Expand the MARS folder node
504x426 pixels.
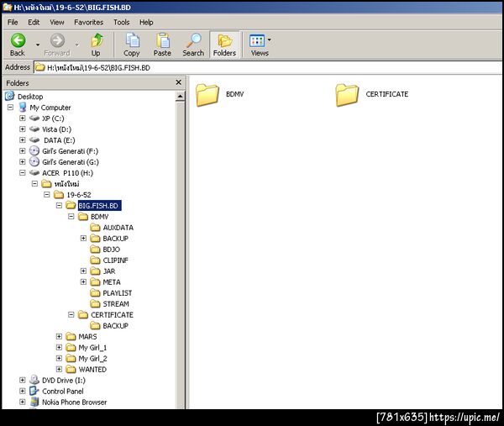click(x=59, y=337)
